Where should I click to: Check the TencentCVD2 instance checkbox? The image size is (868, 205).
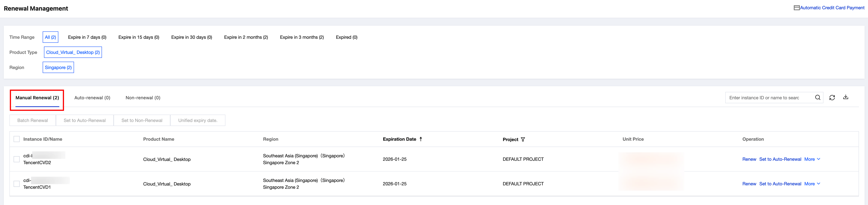[16, 159]
